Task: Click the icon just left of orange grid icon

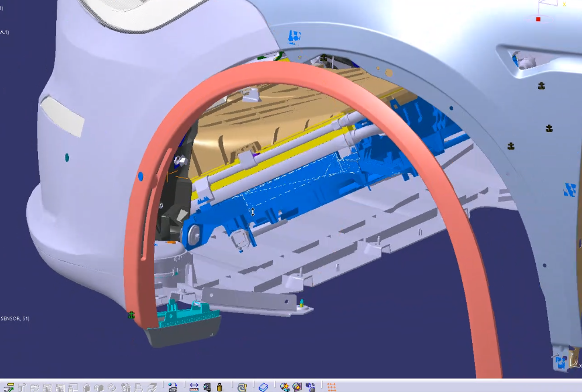Action: pyautogui.click(x=311, y=387)
